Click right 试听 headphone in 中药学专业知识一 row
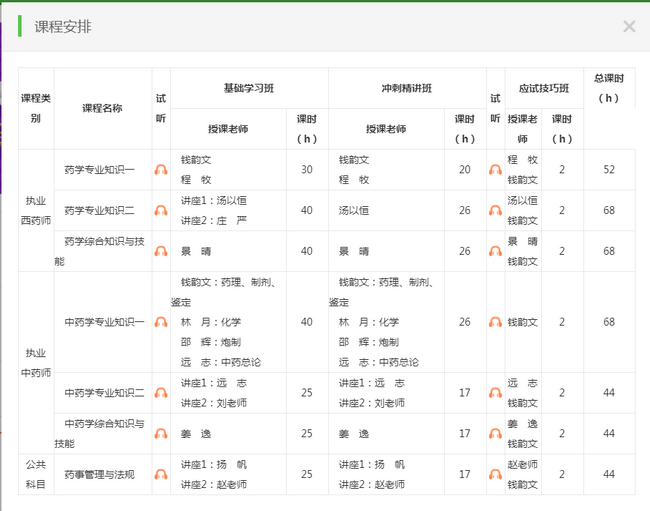Viewport: 650px width, 511px height. coord(495,322)
